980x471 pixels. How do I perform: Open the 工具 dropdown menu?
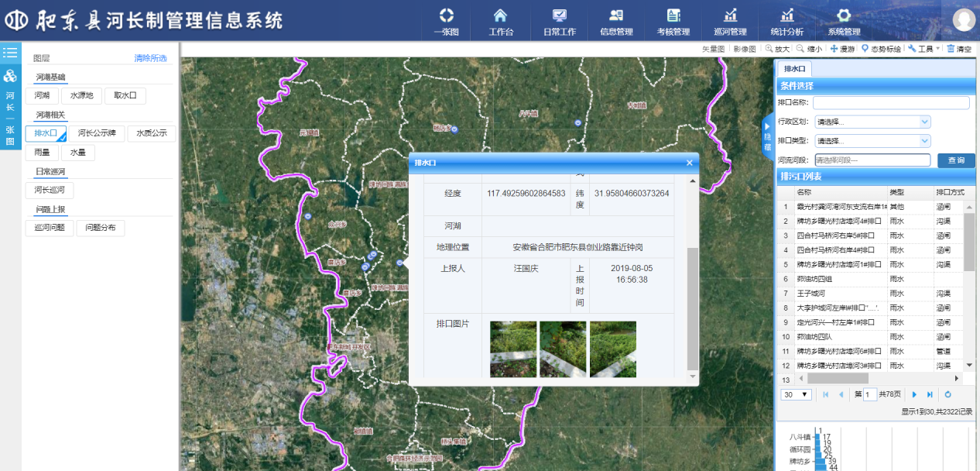click(924, 49)
